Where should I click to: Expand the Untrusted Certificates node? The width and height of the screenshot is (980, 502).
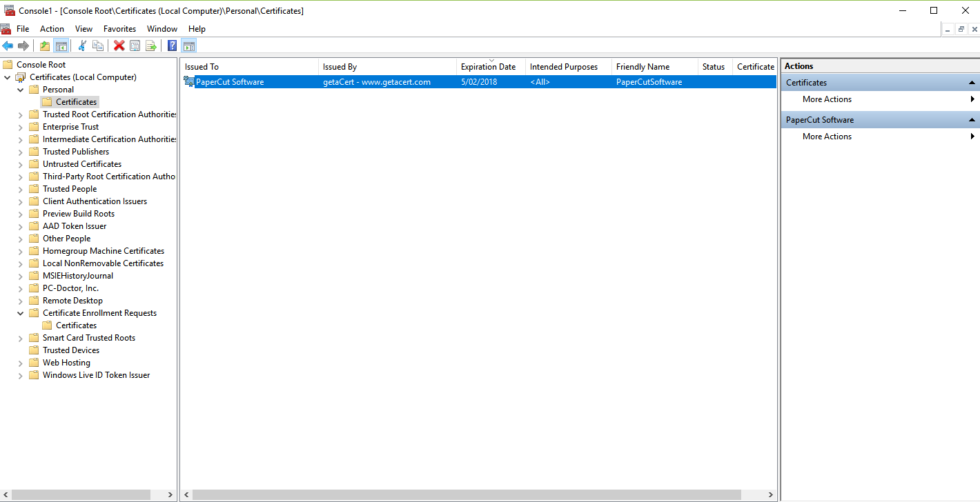pyautogui.click(x=21, y=164)
